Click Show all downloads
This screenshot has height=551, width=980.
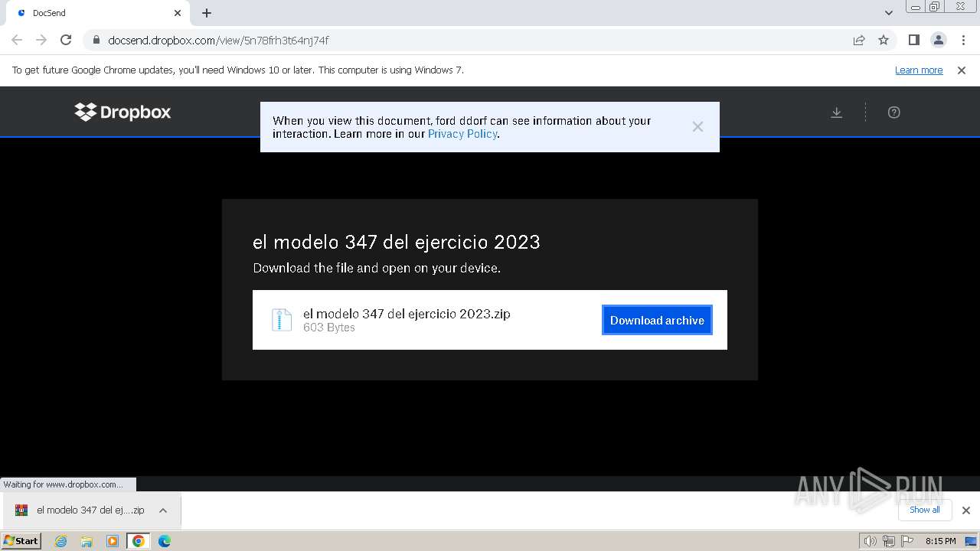coord(924,510)
